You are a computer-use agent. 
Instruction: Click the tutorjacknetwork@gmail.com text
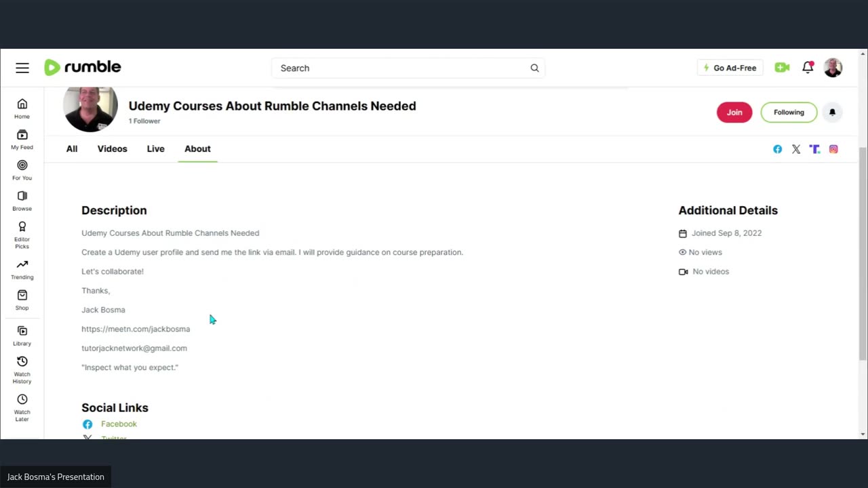[x=134, y=348]
